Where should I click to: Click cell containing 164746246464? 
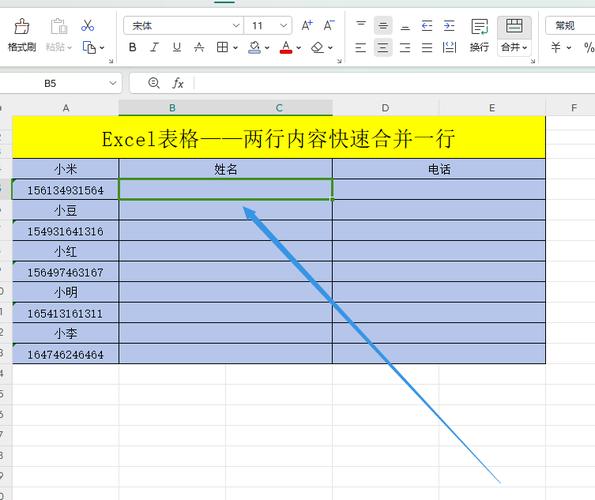(x=66, y=354)
